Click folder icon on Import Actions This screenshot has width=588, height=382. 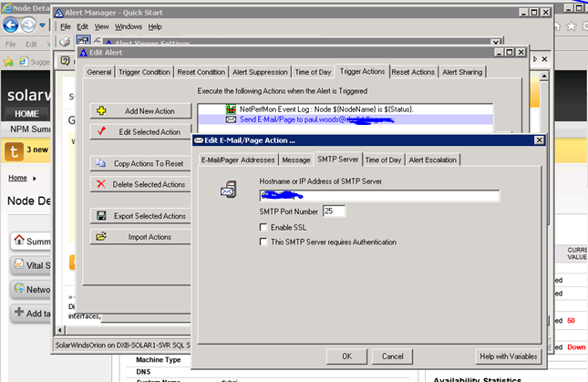click(101, 236)
